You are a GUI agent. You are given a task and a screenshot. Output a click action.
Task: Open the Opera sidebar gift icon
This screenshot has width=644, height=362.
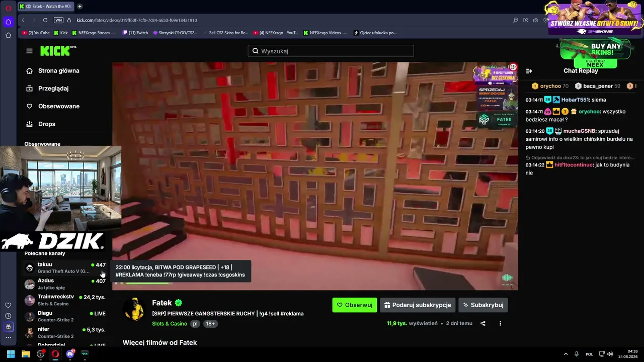click(x=8, y=327)
